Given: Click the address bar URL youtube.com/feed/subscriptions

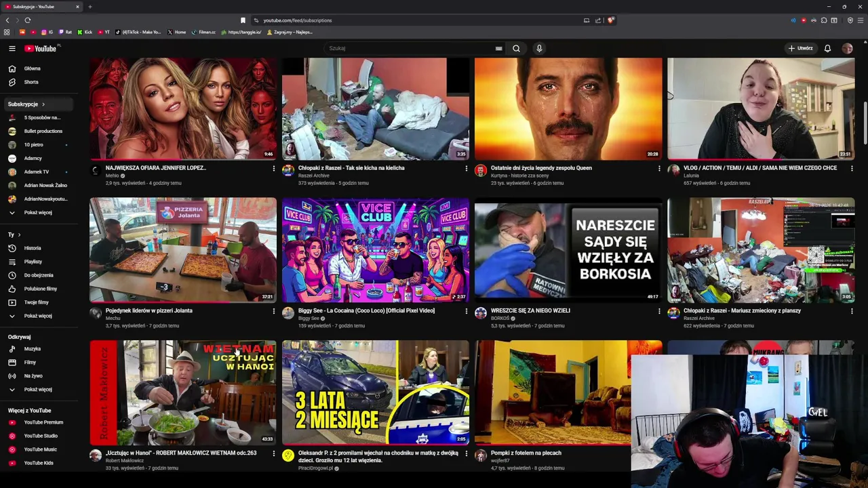Looking at the screenshot, I should [x=298, y=20].
